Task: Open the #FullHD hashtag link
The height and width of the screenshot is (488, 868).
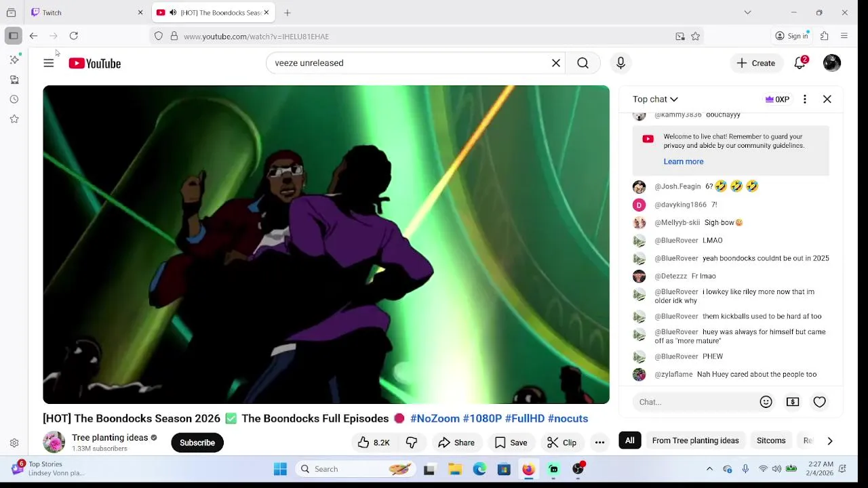Action: [525, 418]
